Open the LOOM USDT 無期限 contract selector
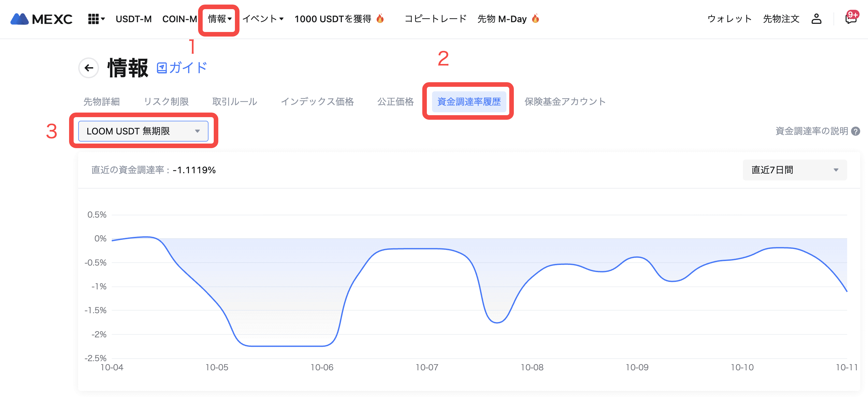The height and width of the screenshot is (400, 868). [x=143, y=131]
